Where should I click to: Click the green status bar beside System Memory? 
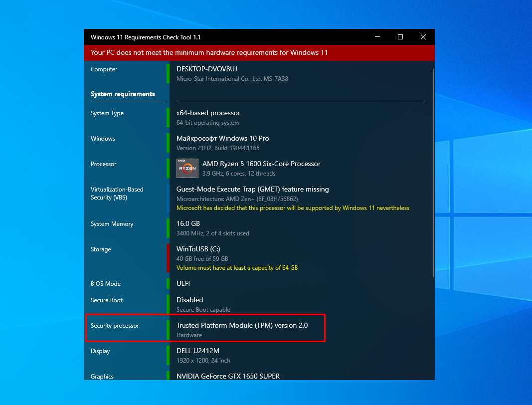168,228
